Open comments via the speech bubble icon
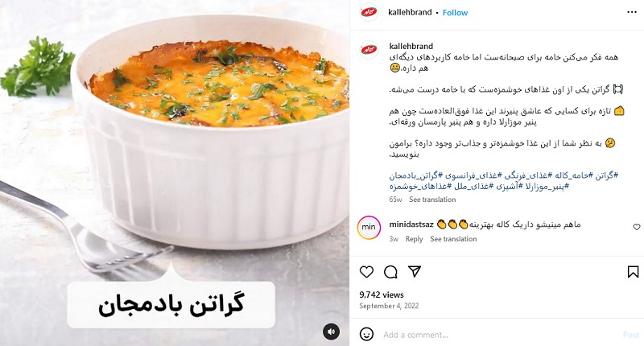 (390, 272)
